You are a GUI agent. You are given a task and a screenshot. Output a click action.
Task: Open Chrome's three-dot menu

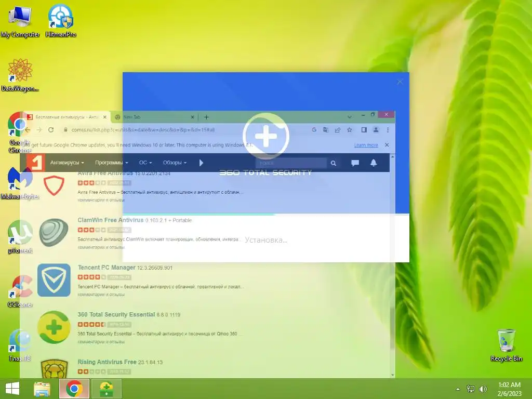pos(388,129)
